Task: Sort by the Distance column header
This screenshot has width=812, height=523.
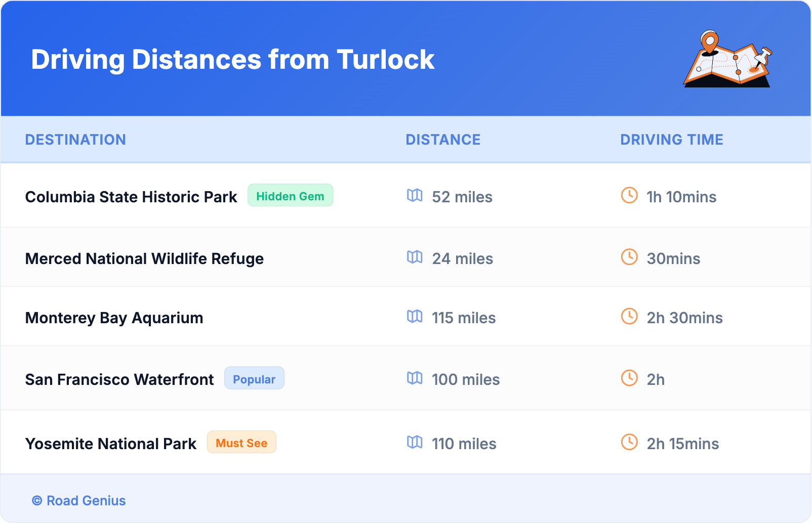Action: [x=443, y=140]
